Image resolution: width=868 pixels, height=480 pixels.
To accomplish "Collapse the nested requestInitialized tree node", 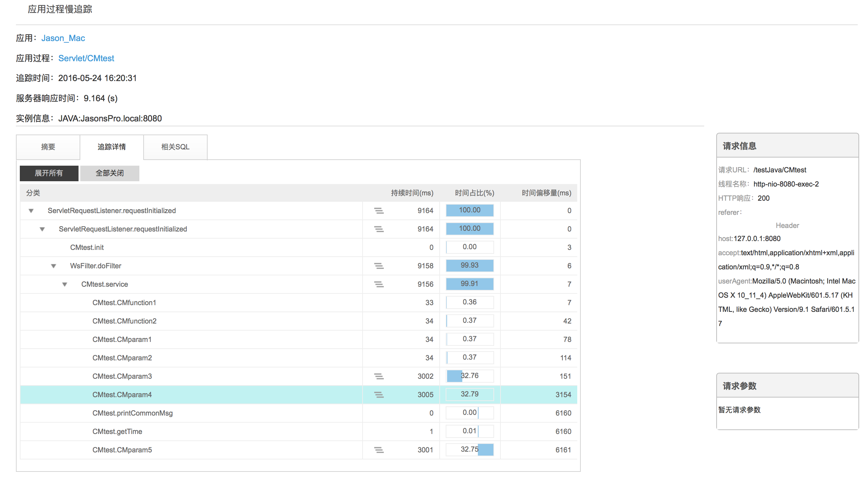I will [x=42, y=229].
